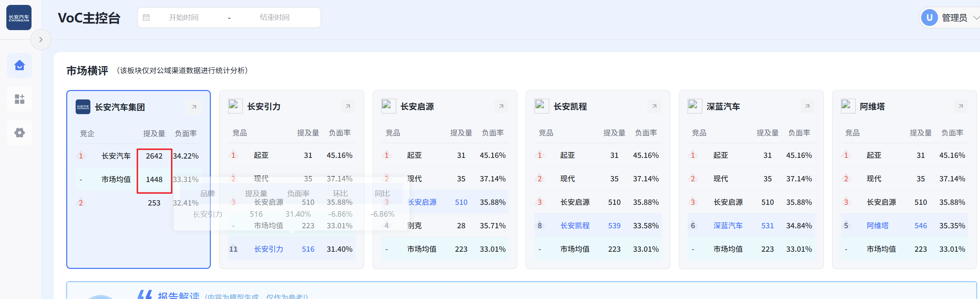This screenshot has height=299, width=980.
Task: Click 市场均值 row in 阿维塔 card
Action: [x=904, y=249]
